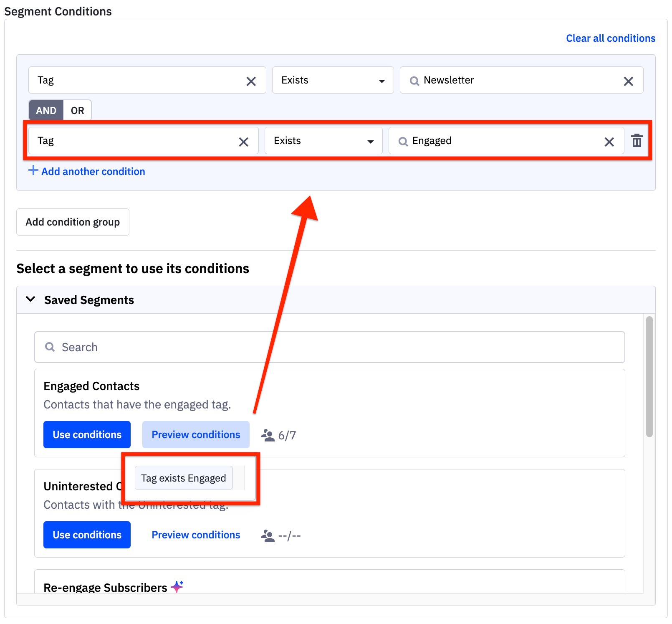Image resolution: width=672 pixels, height=624 pixels.
Task: Preview conditions for Uninterested Contacts
Action: [196, 535]
